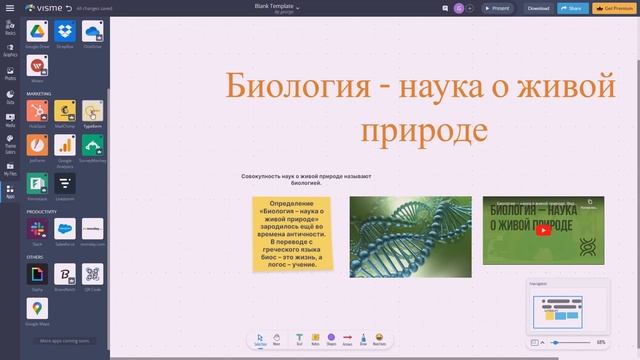This screenshot has width=640, height=360.
Task: Open the Typeform app
Action: coord(93,111)
